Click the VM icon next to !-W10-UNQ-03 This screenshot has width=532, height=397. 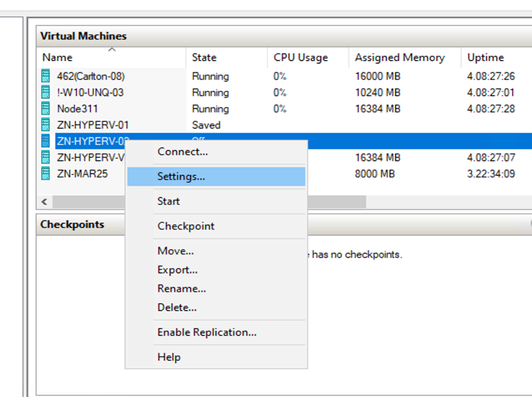coord(46,93)
